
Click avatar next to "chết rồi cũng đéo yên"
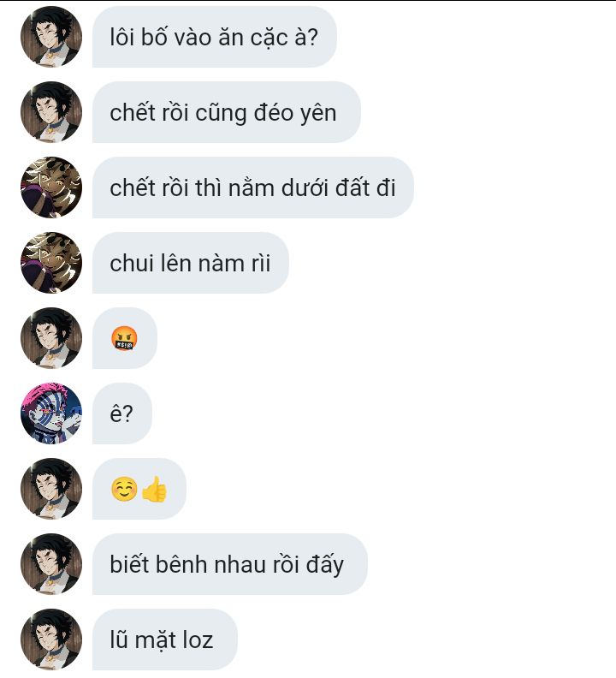click(51, 111)
